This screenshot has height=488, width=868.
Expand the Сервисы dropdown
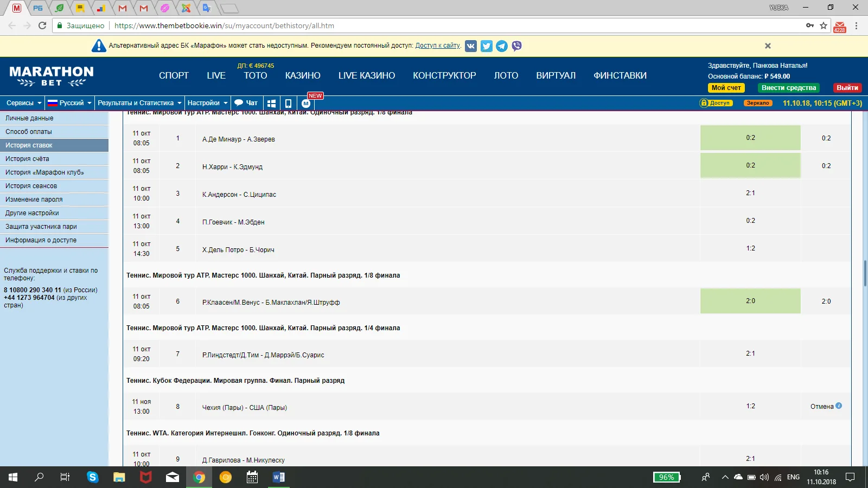tap(24, 103)
